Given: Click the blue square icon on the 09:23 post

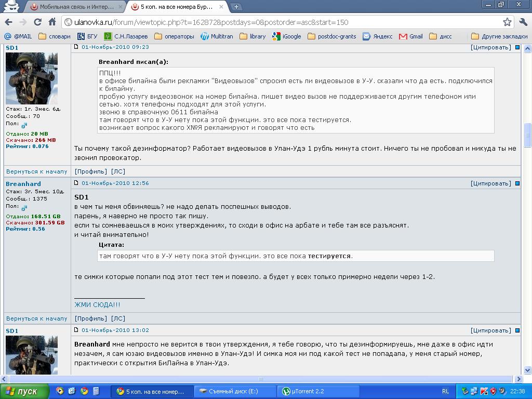Looking at the screenshot, I should tap(517, 47).
